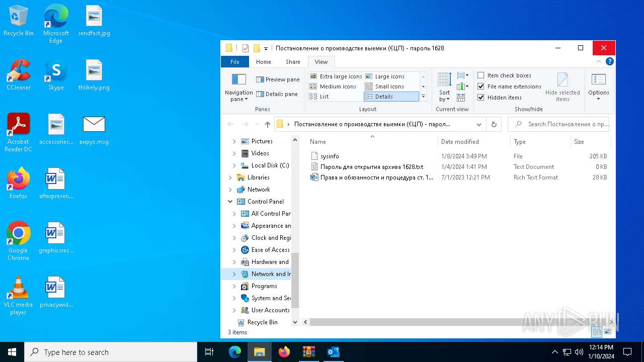Switch layout to Extra large icons

point(336,76)
